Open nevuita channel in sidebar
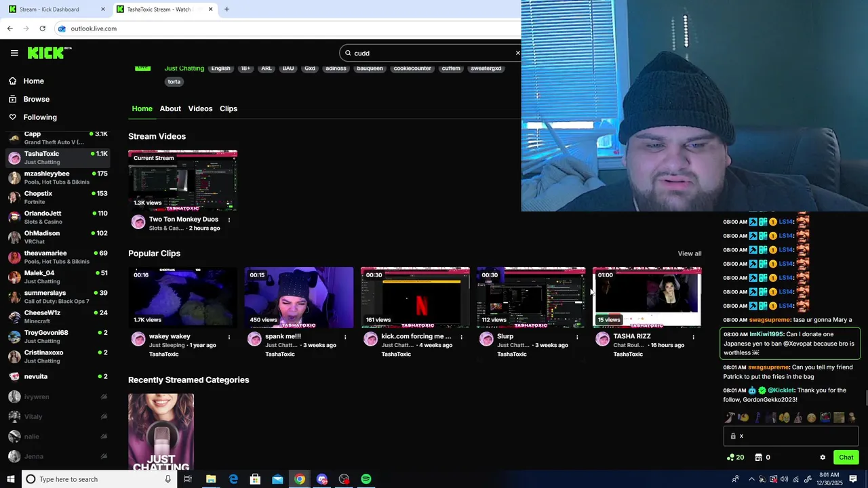868x488 pixels. (58, 376)
